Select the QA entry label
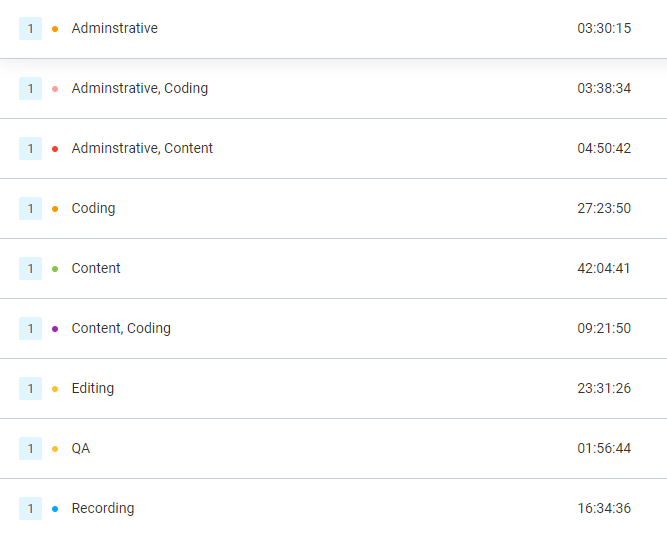This screenshot has width=667, height=536. (81, 448)
